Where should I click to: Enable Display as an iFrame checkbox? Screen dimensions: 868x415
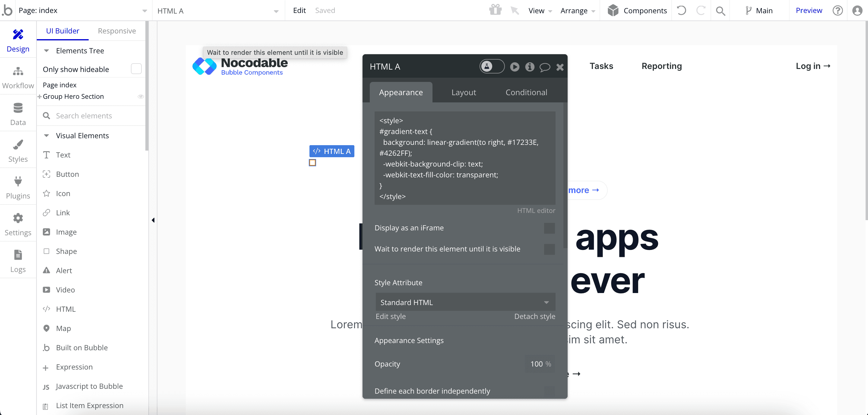pos(549,228)
